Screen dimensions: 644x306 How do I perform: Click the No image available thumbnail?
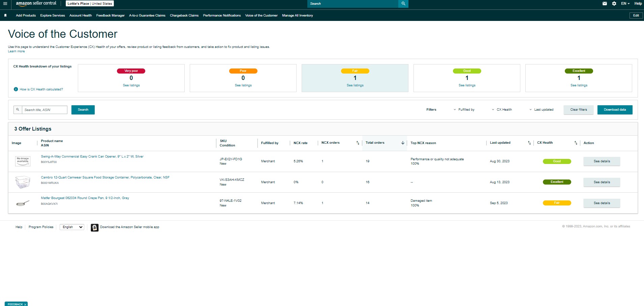23,161
